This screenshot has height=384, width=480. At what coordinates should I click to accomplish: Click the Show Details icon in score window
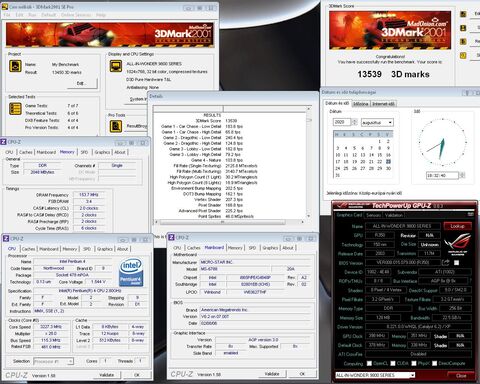pyautogui.click(x=463, y=55)
